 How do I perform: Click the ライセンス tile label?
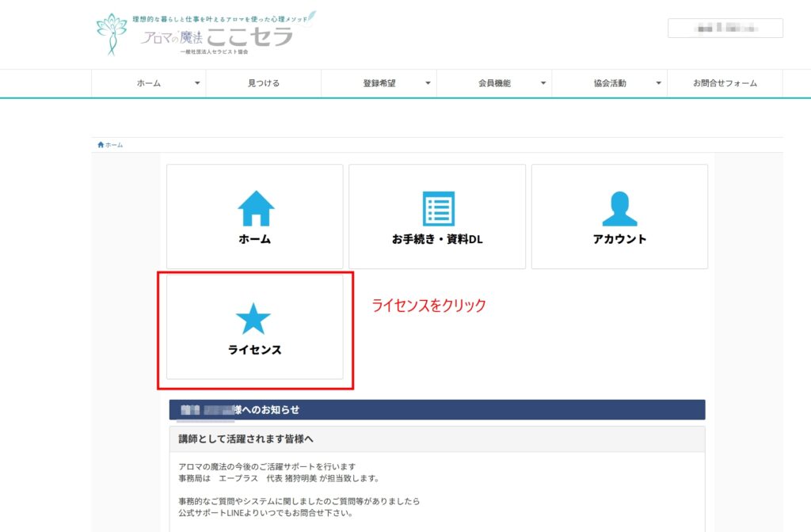pyautogui.click(x=254, y=349)
